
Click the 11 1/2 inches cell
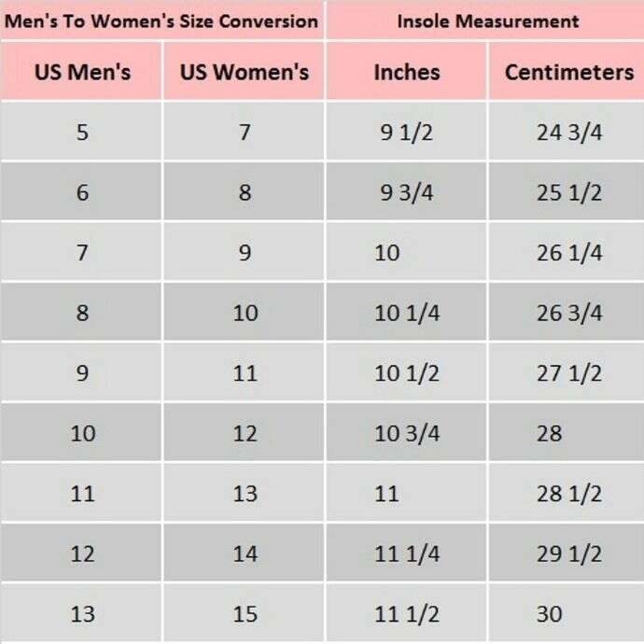pyautogui.click(x=406, y=614)
